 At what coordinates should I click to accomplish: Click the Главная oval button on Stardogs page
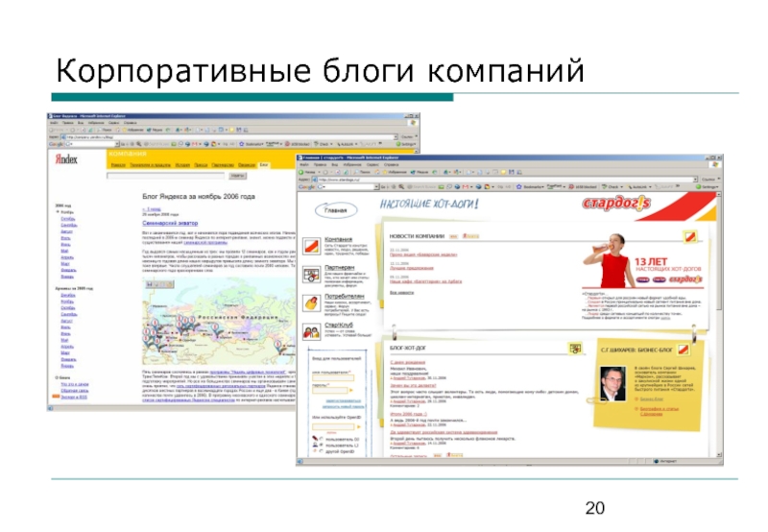[336, 210]
